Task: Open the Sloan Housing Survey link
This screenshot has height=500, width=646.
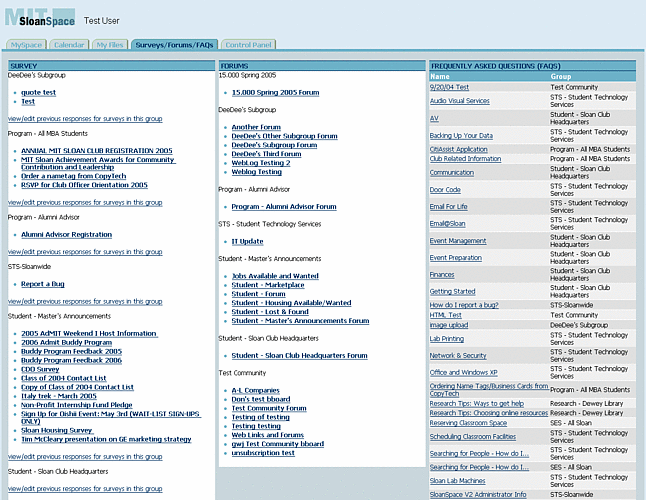Action: [57, 430]
